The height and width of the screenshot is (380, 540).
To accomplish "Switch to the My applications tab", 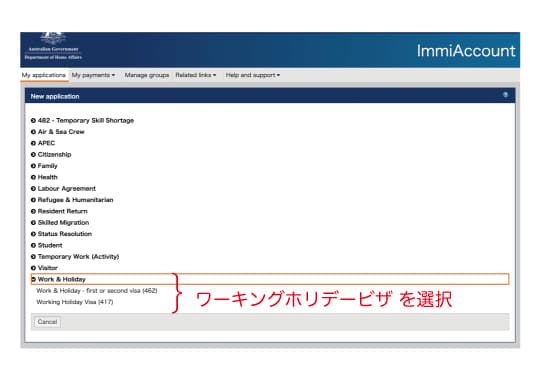I will [44, 75].
